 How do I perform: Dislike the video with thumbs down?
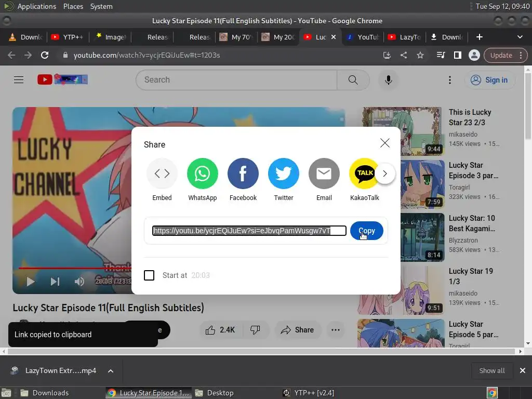[x=255, y=330]
